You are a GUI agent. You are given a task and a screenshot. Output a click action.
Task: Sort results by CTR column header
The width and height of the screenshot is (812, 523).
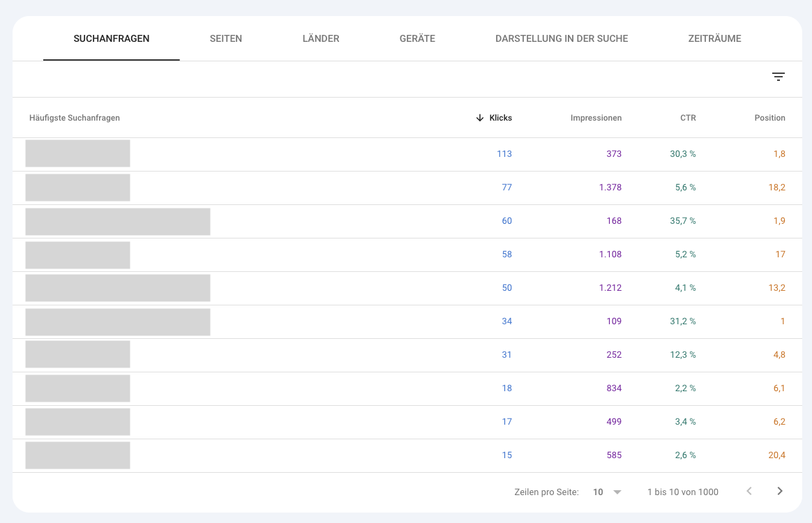[x=688, y=118]
